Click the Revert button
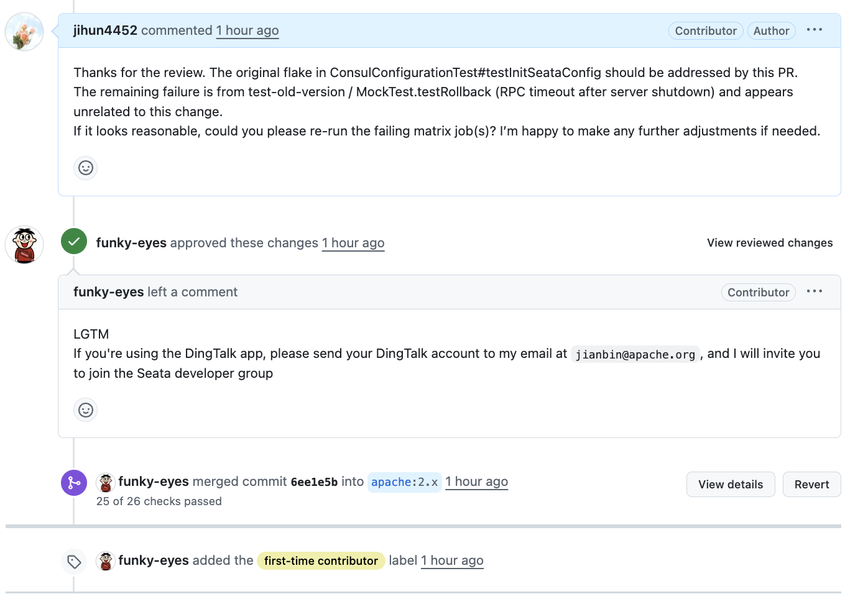The width and height of the screenshot is (868, 594). click(x=811, y=485)
